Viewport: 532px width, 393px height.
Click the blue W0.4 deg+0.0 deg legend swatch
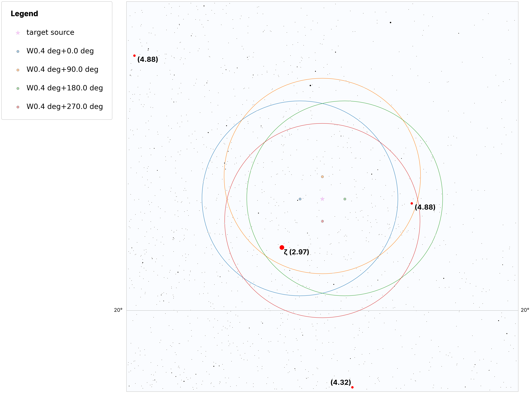pyautogui.click(x=18, y=51)
